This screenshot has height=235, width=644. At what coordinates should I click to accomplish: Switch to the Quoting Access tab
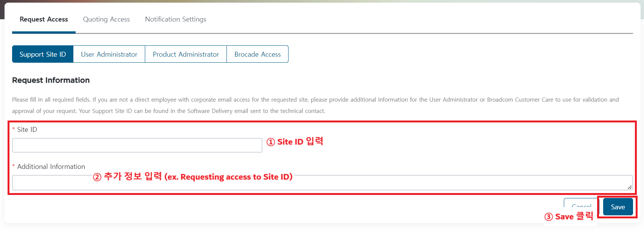[x=106, y=19]
